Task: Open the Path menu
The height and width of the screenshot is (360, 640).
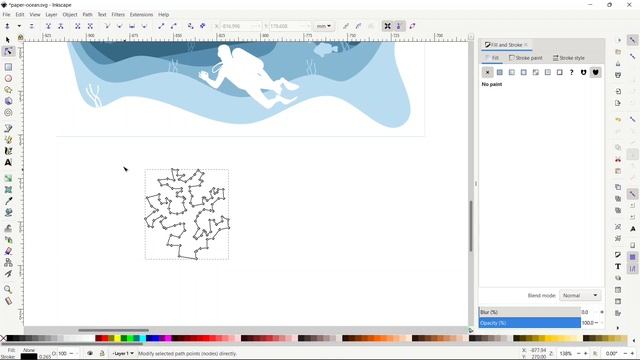Action: (87, 15)
